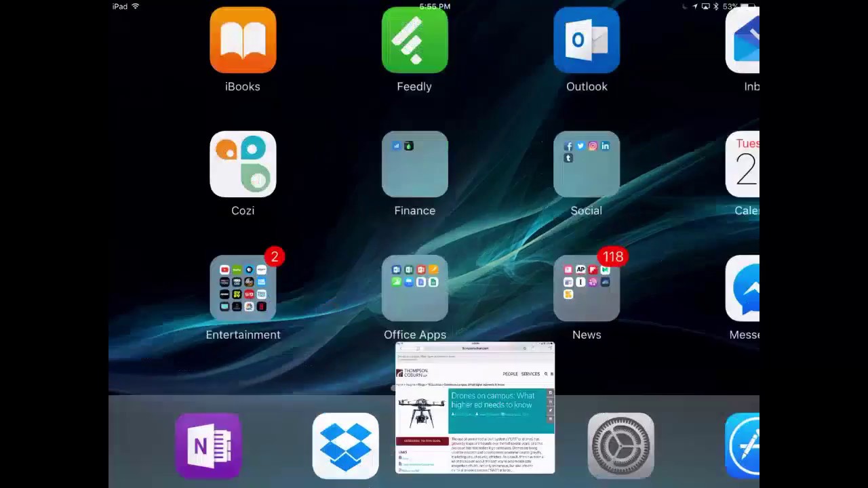Tap the SERVICES menu in webpage thumbnail

530,374
